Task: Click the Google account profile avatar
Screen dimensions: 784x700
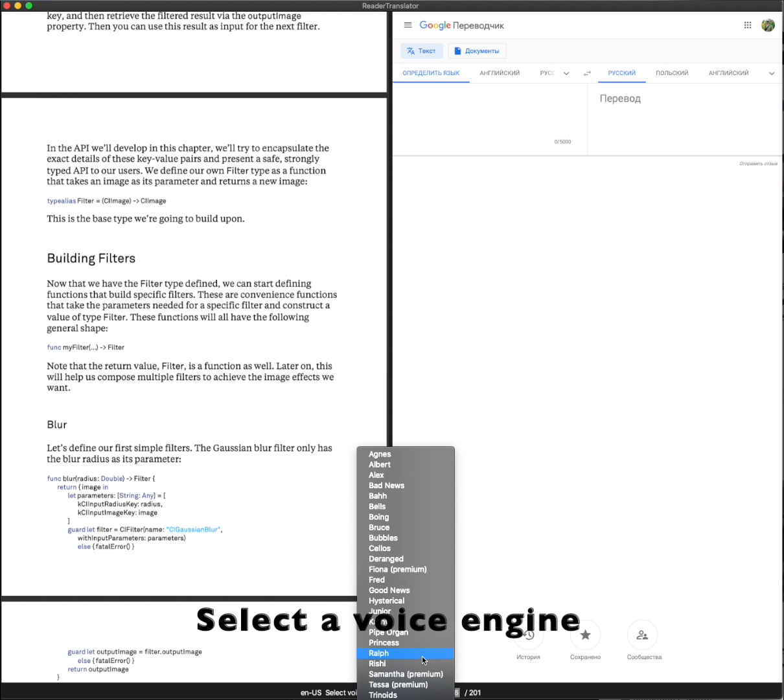Action: 768,25
